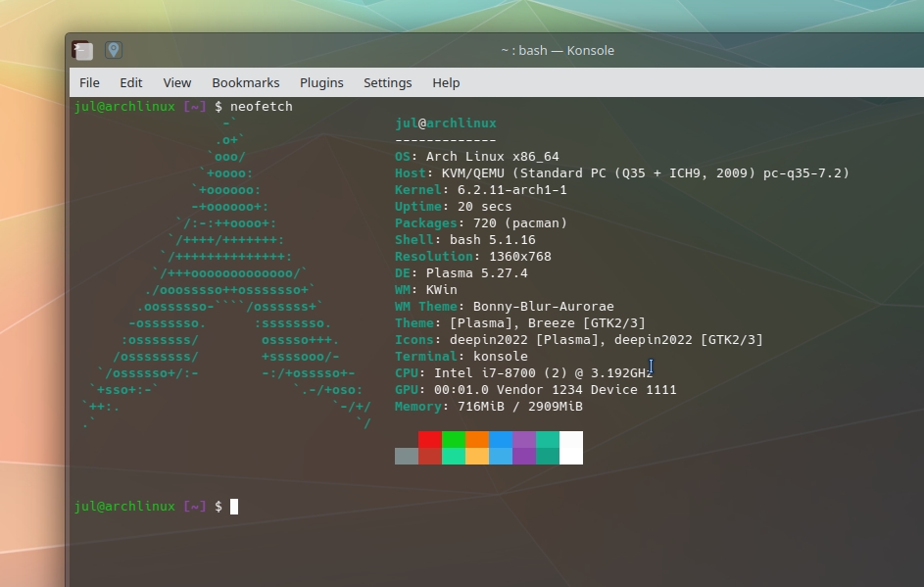Open the Settings menu

point(387,83)
